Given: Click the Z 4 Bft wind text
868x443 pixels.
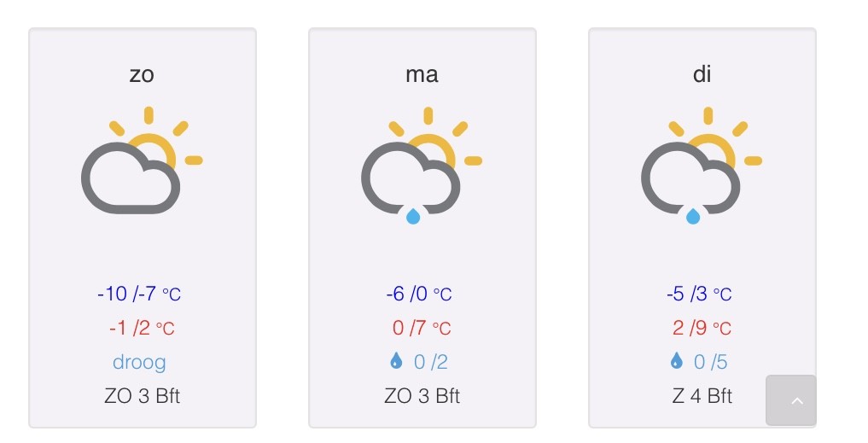Looking at the screenshot, I should click(702, 396).
